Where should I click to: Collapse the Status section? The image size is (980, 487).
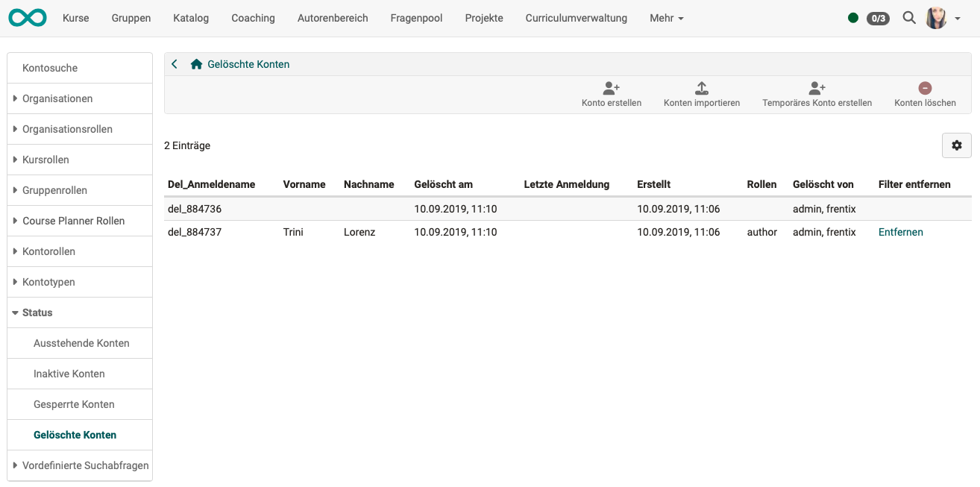(37, 312)
